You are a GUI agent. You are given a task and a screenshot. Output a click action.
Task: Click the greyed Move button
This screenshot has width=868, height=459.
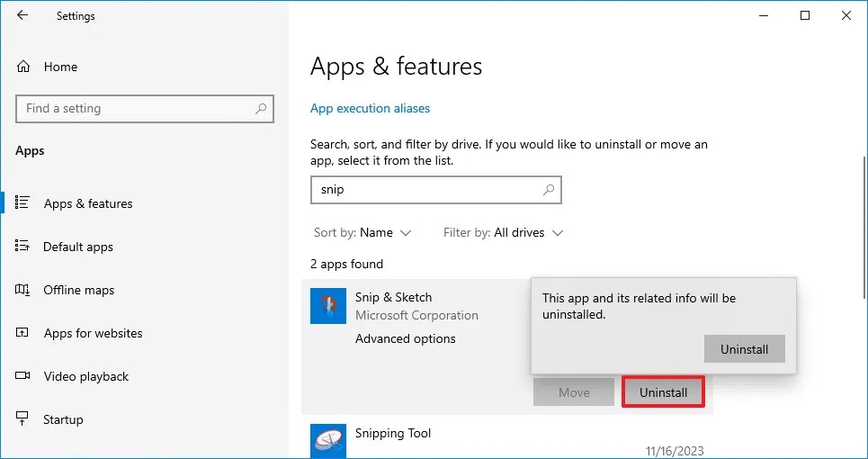574,392
